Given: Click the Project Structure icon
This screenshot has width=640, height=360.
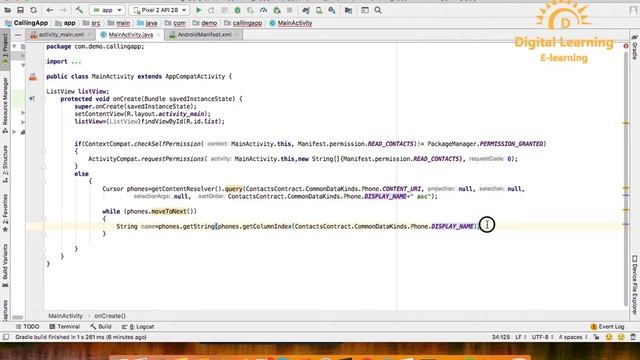Looking at the screenshot, I should 348,10.
